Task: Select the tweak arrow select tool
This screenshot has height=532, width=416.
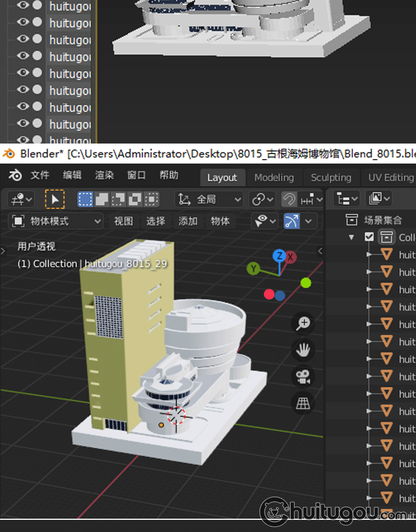Action: coord(54,199)
